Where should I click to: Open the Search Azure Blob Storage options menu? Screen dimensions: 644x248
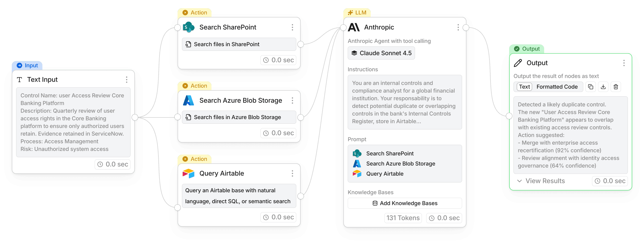point(292,101)
